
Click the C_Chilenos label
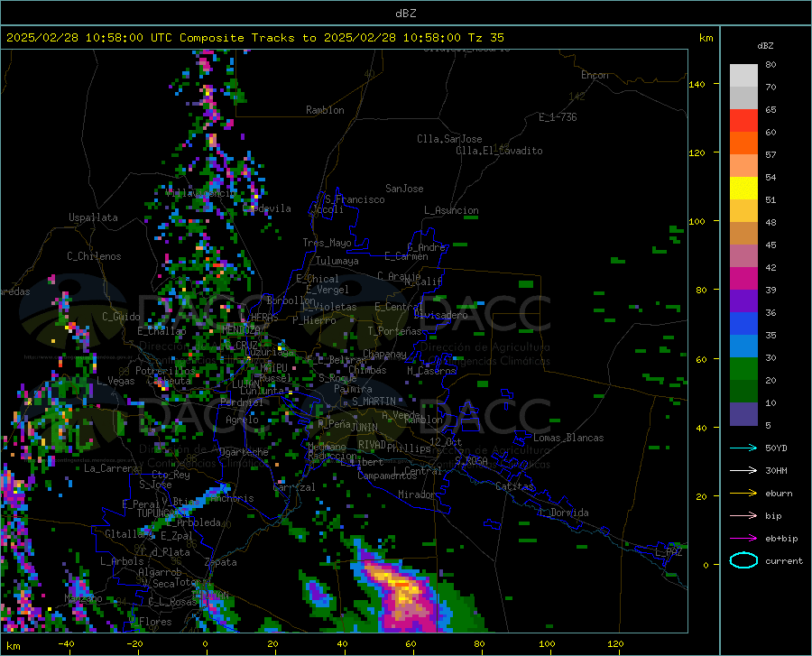pos(94,256)
